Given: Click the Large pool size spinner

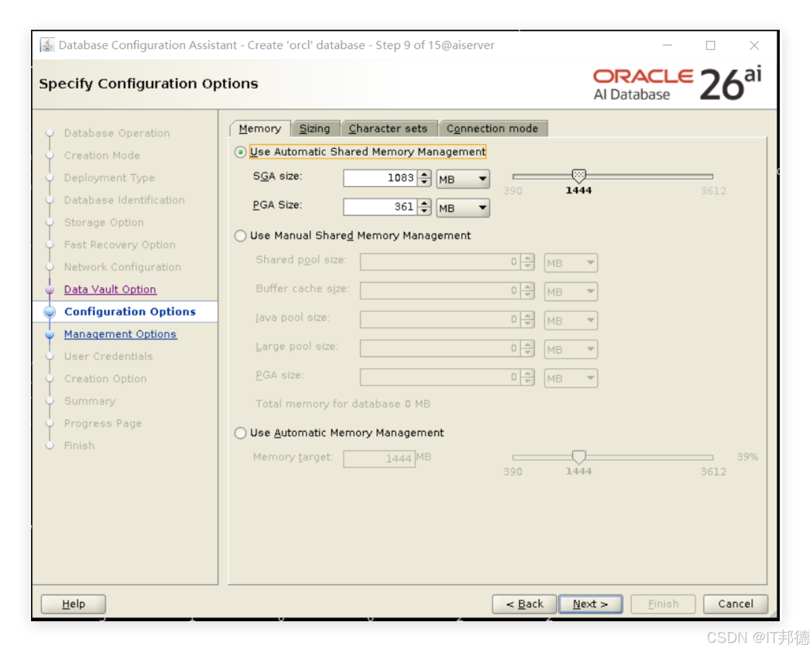Looking at the screenshot, I should (x=527, y=348).
